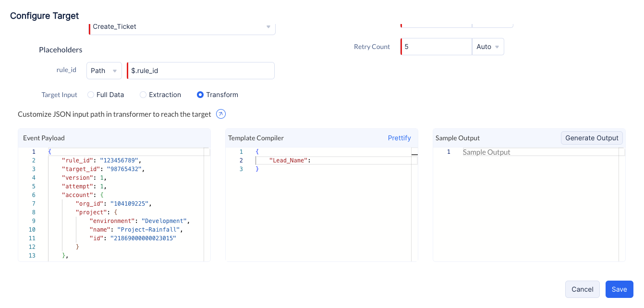This screenshot has height=308, width=644.
Task: Click the Template Compiler scrollbar track
Action: [414, 207]
